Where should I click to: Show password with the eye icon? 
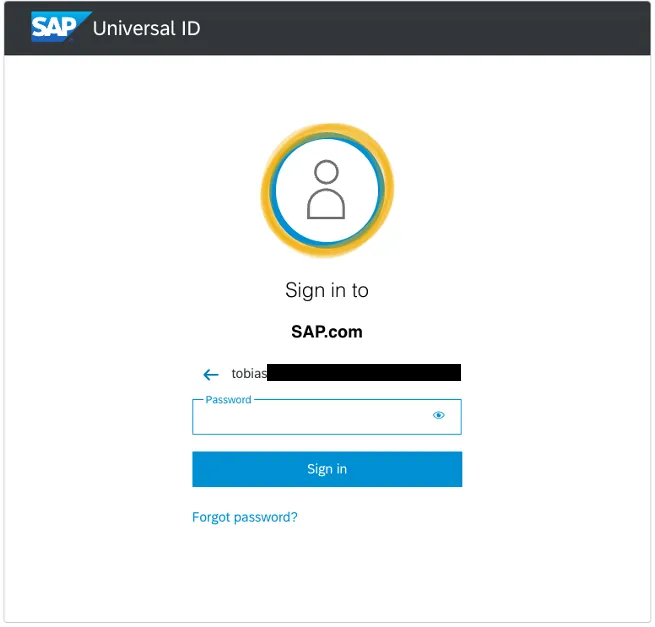pyautogui.click(x=439, y=415)
